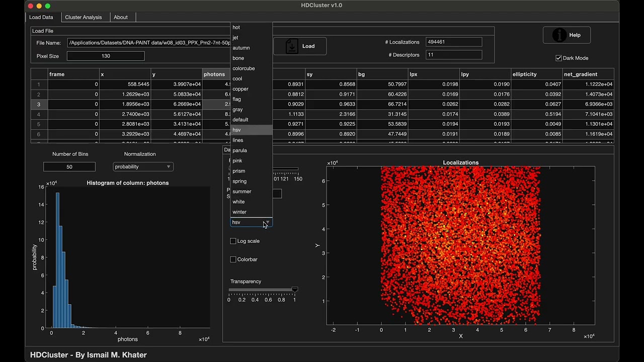Select the copper colormap entry

coord(251,89)
